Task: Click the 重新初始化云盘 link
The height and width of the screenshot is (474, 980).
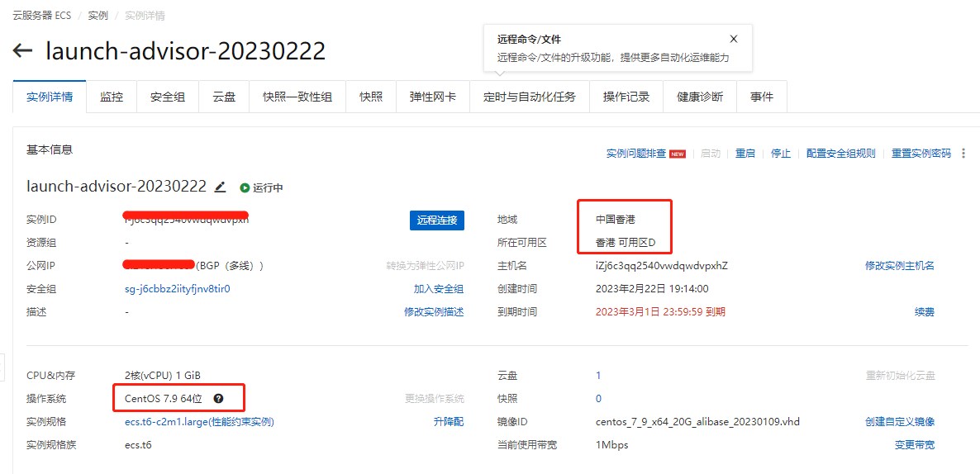Action: coord(900,376)
